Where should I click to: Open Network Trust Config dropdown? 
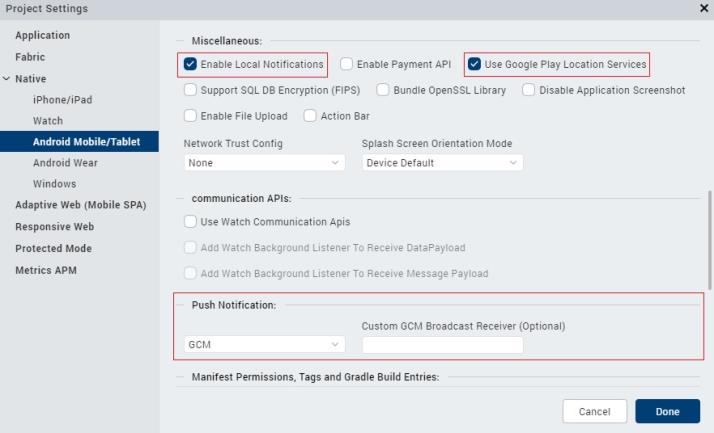click(x=264, y=163)
